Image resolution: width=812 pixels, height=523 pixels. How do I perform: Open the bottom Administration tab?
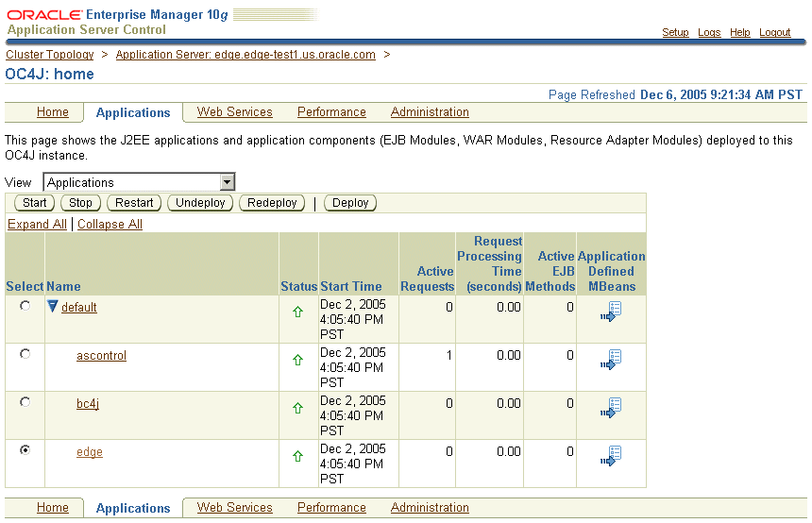pos(430,508)
